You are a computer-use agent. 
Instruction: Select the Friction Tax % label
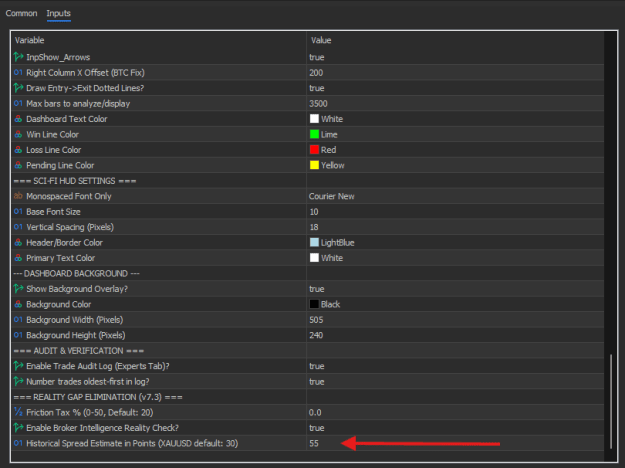coord(90,413)
